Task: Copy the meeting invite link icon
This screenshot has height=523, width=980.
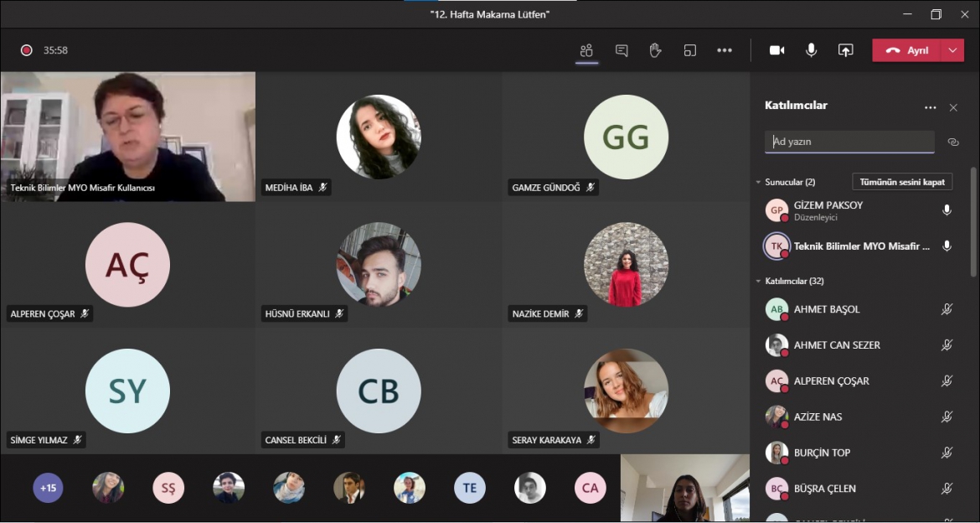Action: [x=953, y=142]
